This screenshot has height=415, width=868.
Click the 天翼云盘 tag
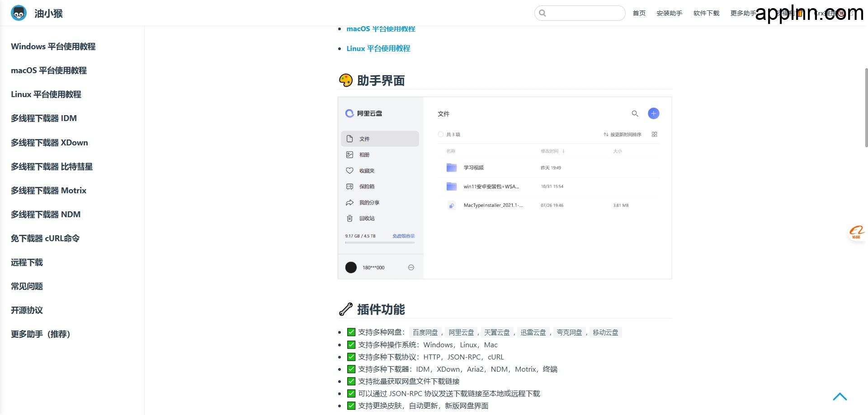497,332
